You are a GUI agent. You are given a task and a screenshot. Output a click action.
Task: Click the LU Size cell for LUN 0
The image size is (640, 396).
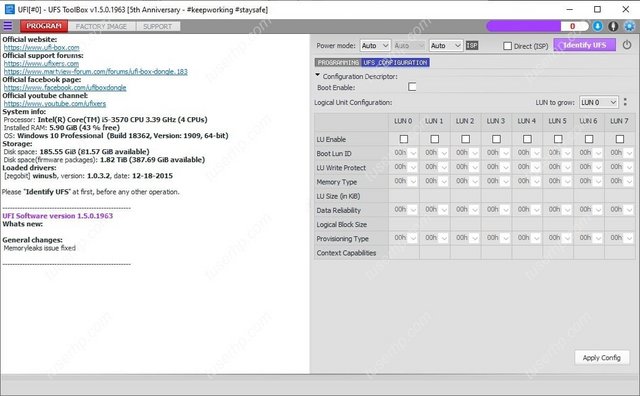pos(404,196)
